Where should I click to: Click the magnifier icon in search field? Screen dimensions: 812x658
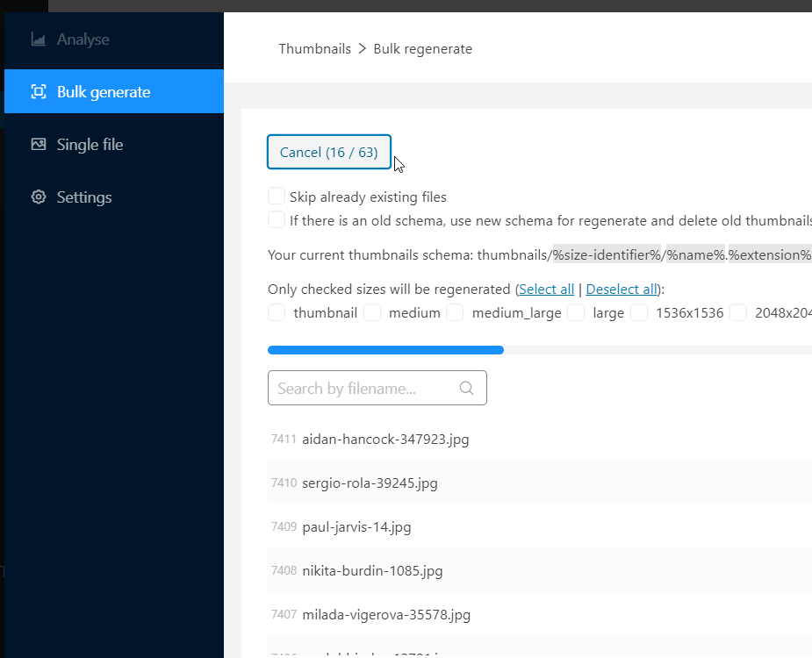pyautogui.click(x=466, y=388)
